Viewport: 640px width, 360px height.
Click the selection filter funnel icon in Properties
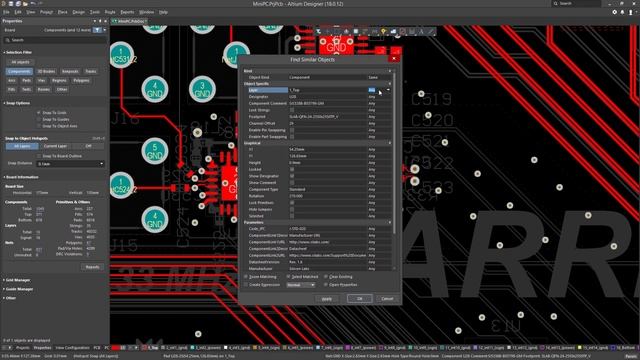[x=97, y=30]
